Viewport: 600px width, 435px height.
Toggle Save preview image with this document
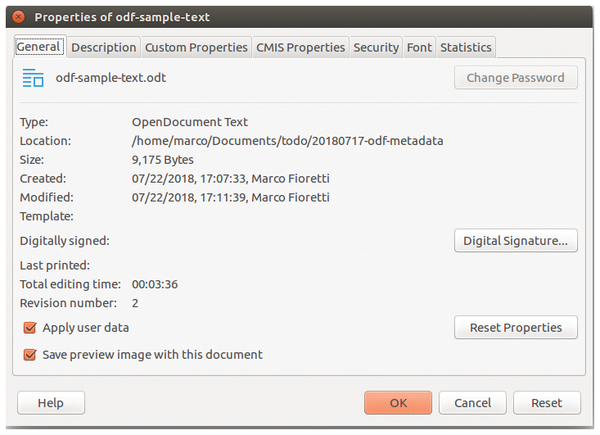30,354
